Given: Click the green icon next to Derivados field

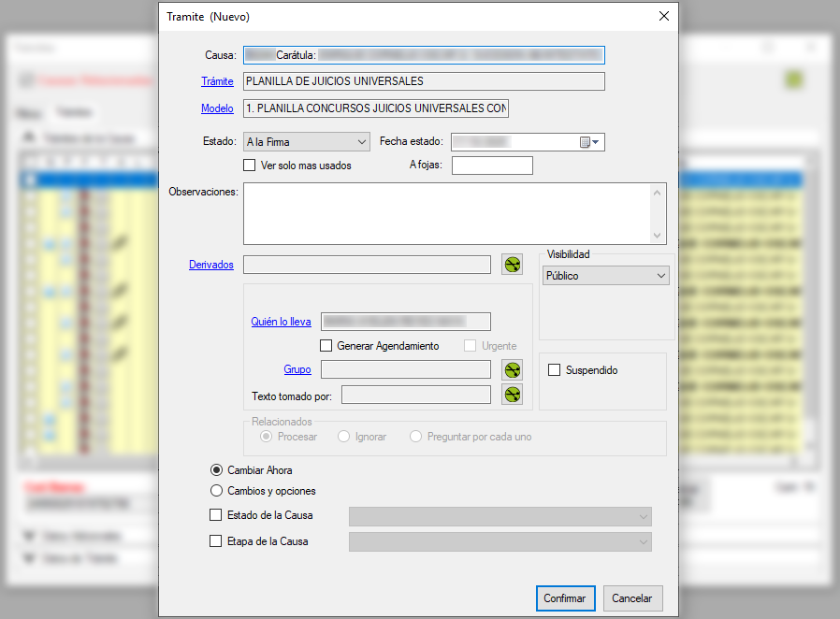Looking at the screenshot, I should coord(512,265).
